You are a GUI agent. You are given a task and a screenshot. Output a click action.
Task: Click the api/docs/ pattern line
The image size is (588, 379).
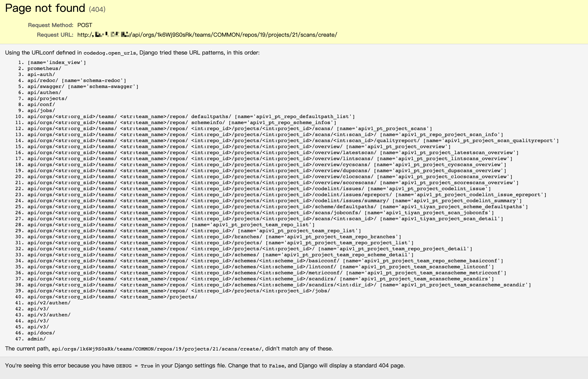click(41, 333)
